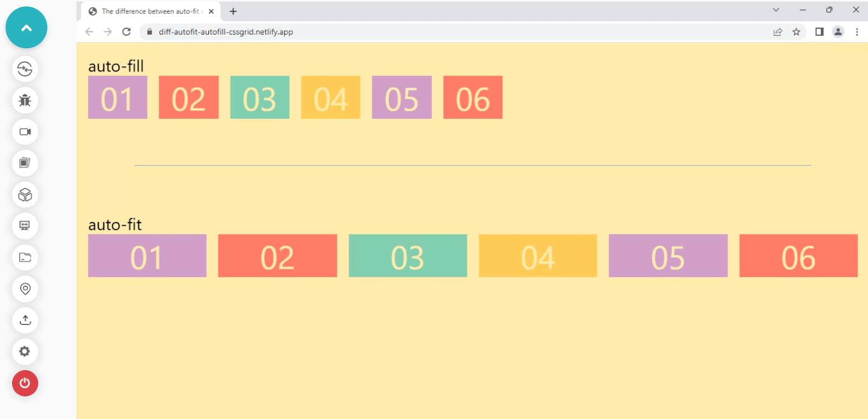Click box 04 in auto-fill row
The width and height of the screenshot is (868, 419).
click(x=331, y=98)
